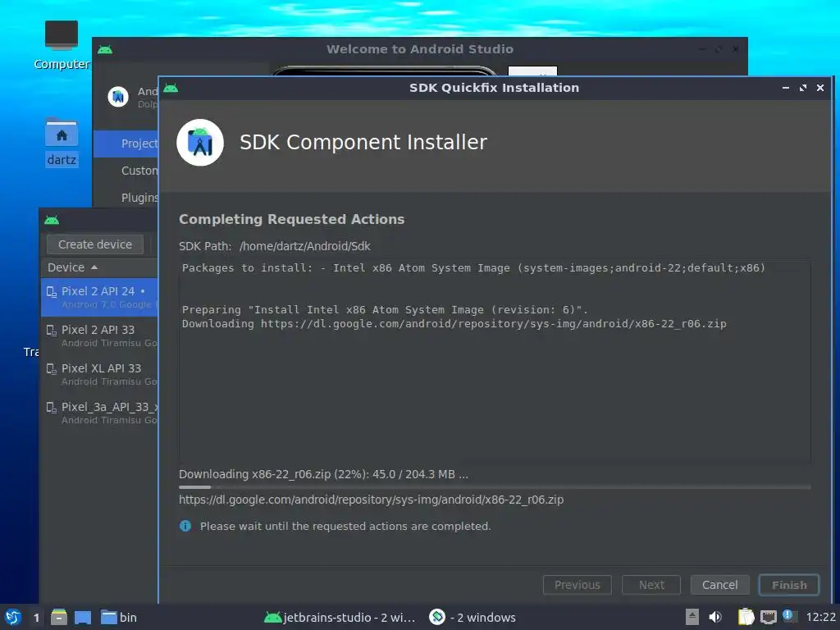Open the file manager taskbar launcher
This screenshot has height=630, width=840.
click(x=59, y=617)
